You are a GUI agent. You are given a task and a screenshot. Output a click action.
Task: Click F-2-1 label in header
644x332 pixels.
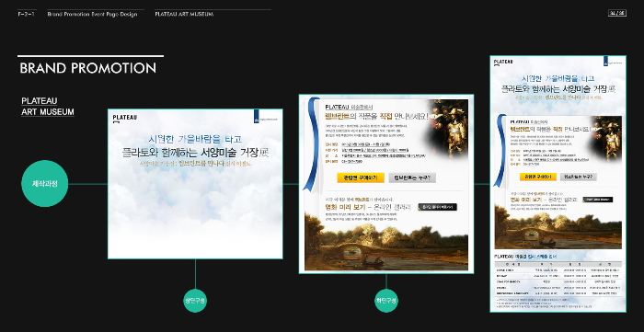coord(26,15)
